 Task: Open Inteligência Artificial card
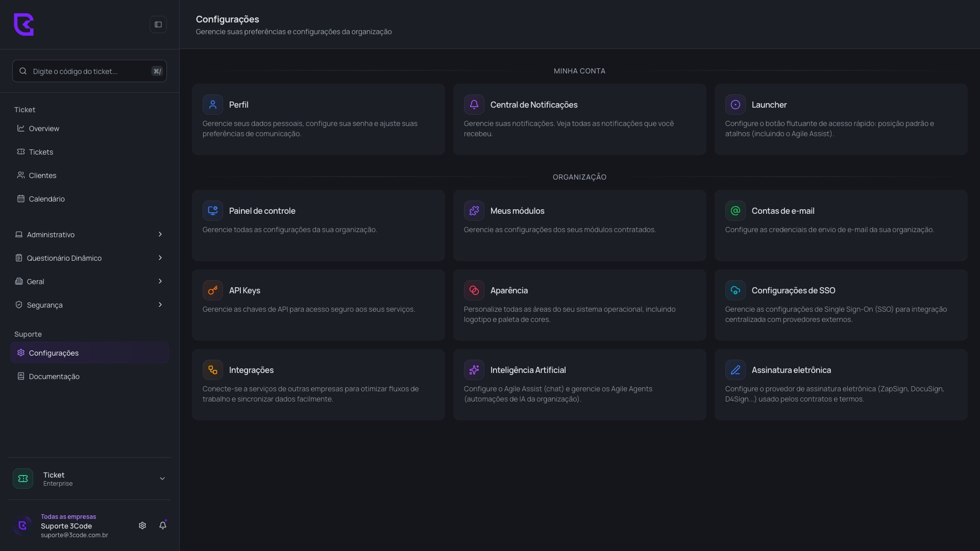[580, 385]
